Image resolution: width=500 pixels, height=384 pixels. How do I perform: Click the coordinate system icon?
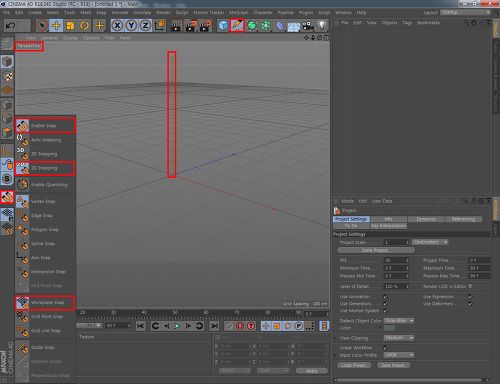point(160,25)
